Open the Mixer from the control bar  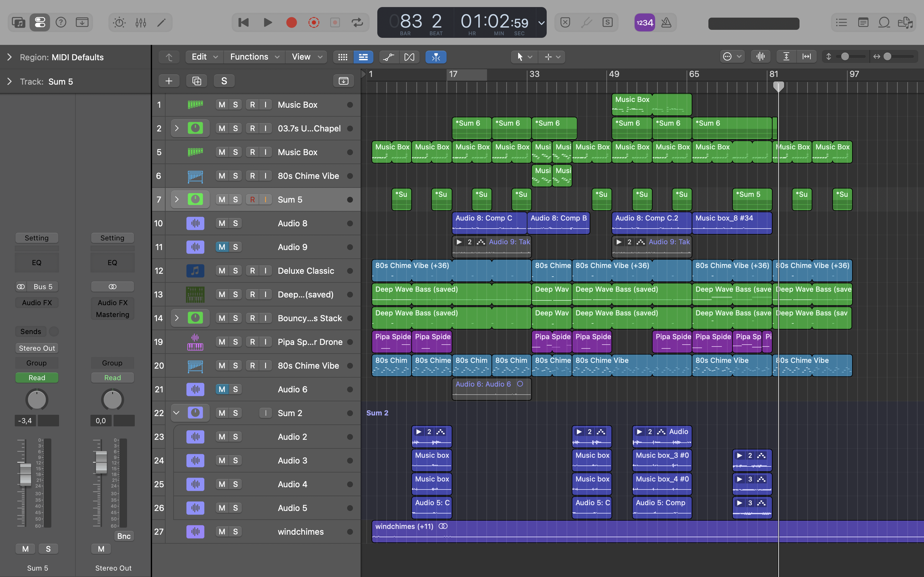(x=141, y=23)
